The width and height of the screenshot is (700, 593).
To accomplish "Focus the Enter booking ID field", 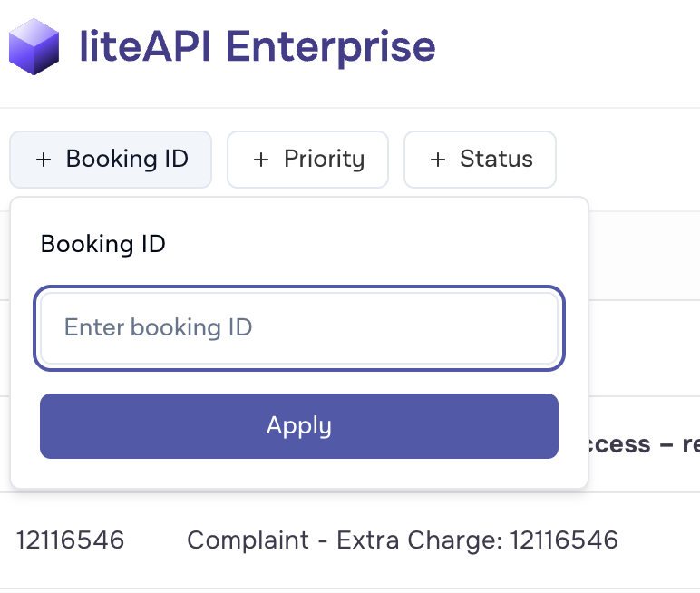I will [x=299, y=327].
